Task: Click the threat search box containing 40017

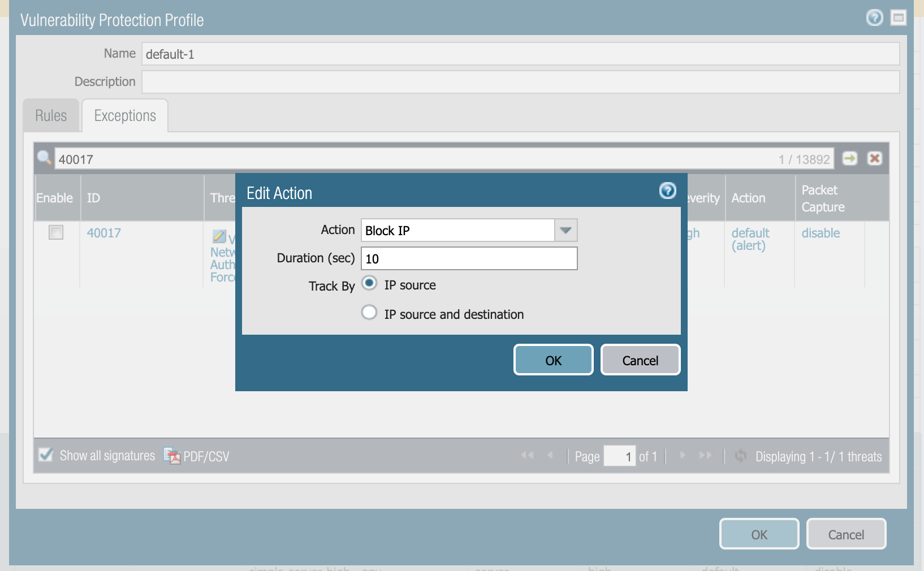Action: pos(444,159)
